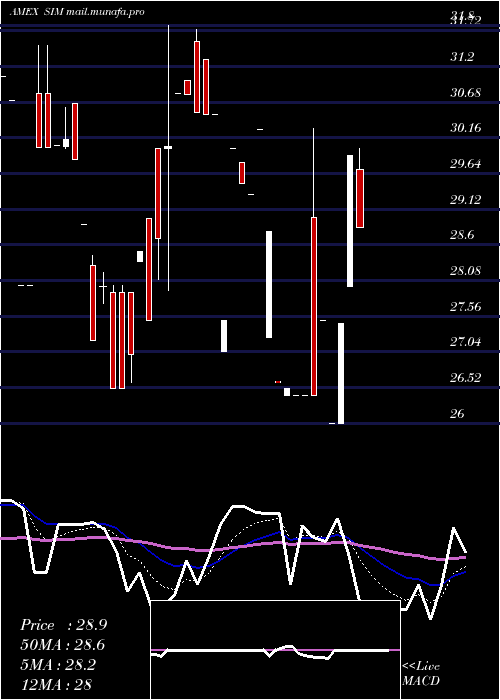Click the 28.08 price axis label
500x700 pixels.
[466, 271]
